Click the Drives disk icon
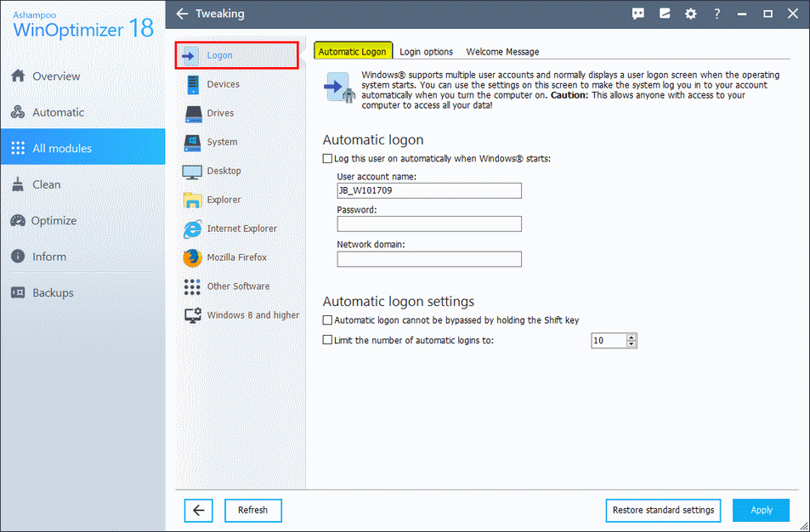This screenshot has height=532, width=810. point(194,114)
